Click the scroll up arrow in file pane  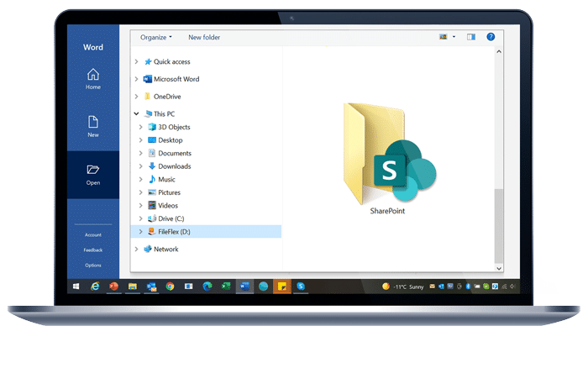coord(499,52)
